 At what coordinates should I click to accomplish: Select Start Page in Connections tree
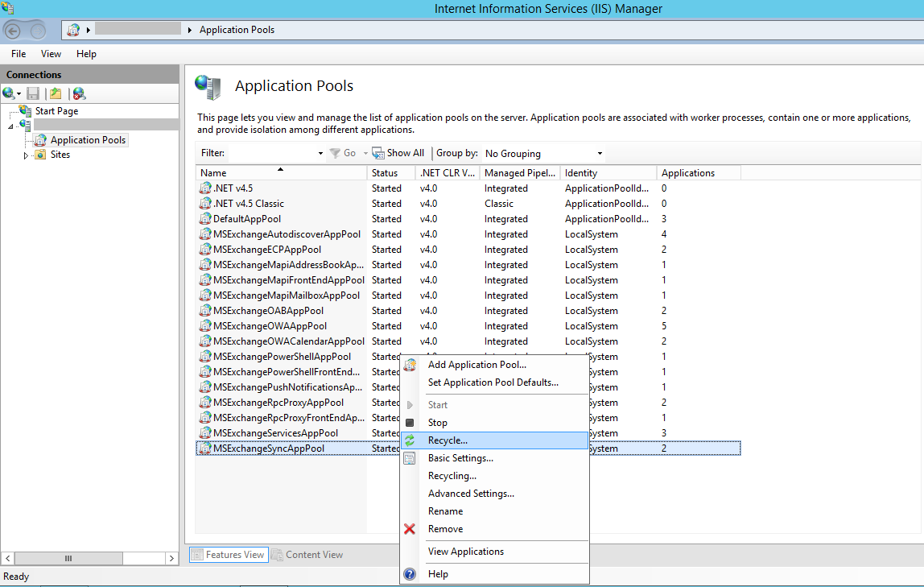56,111
